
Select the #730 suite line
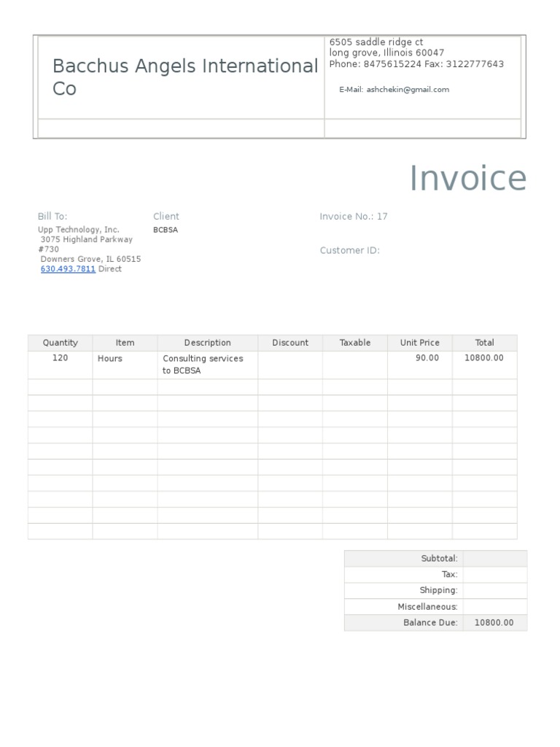click(49, 249)
